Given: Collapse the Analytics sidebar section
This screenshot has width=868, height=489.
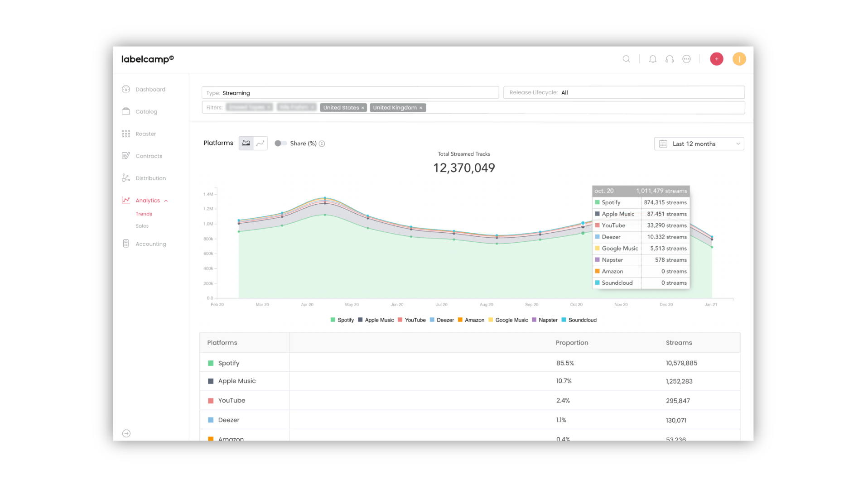Looking at the screenshot, I should coord(166,201).
